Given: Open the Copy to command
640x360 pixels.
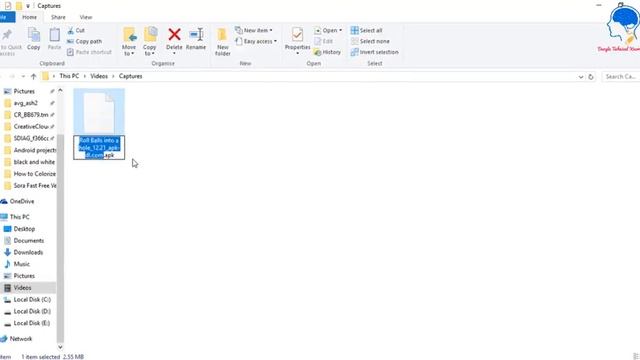Looking at the screenshot, I should tap(150, 41).
